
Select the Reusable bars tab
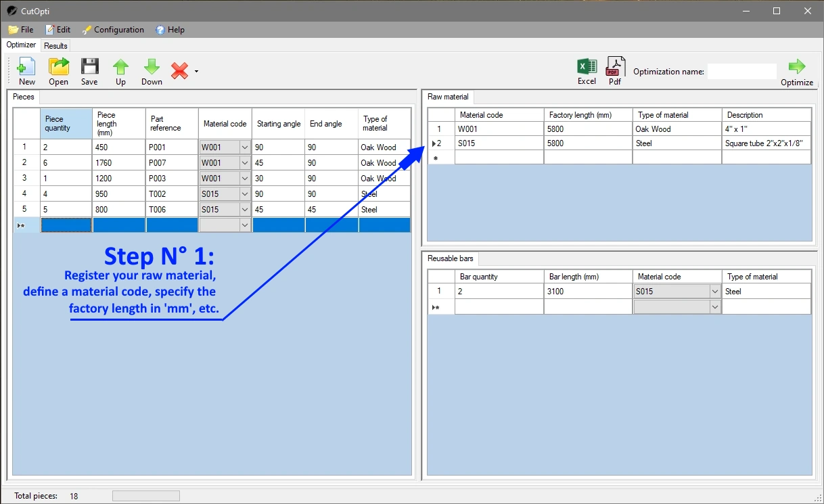coord(451,259)
